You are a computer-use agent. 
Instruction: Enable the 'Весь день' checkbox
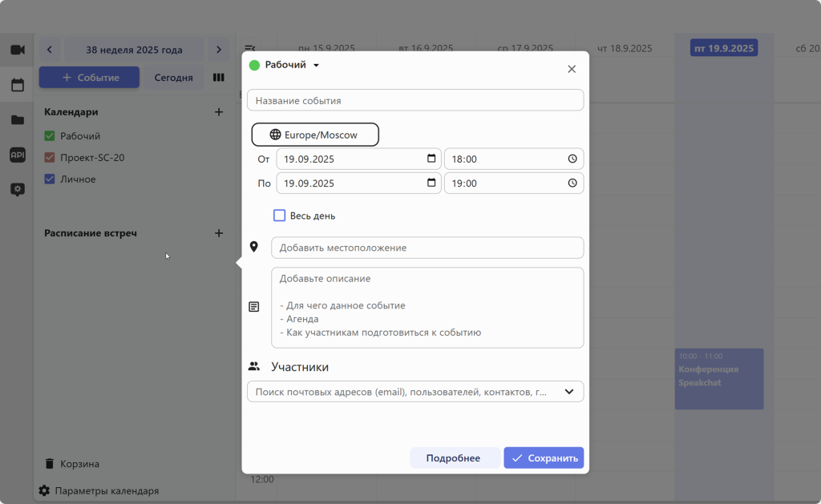click(280, 216)
